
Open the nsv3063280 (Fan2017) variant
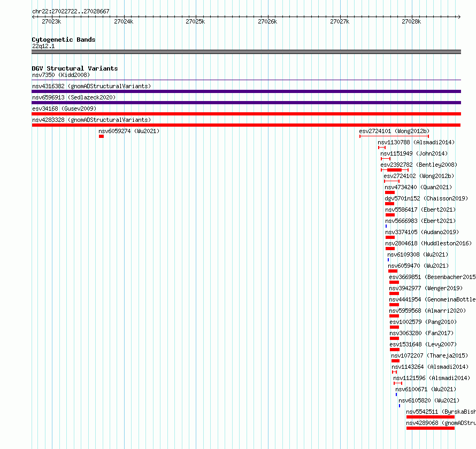click(x=394, y=338)
